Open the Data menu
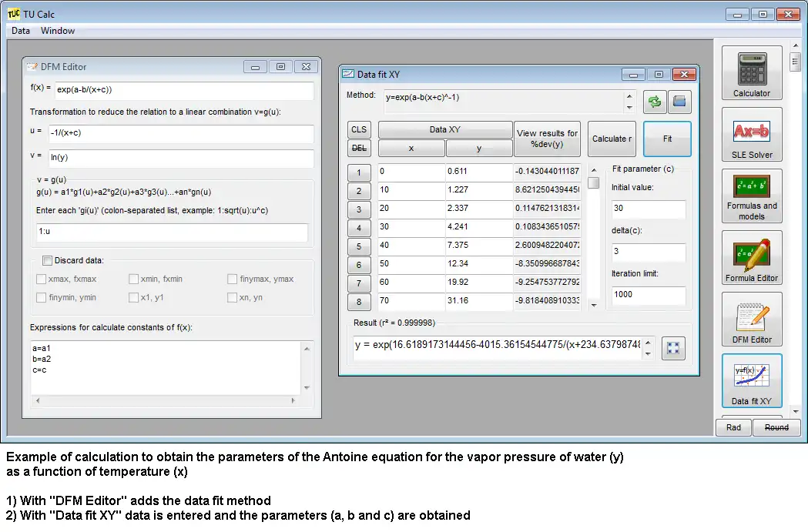This screenshot has width=808, height=532. click(x=21, y=30)
